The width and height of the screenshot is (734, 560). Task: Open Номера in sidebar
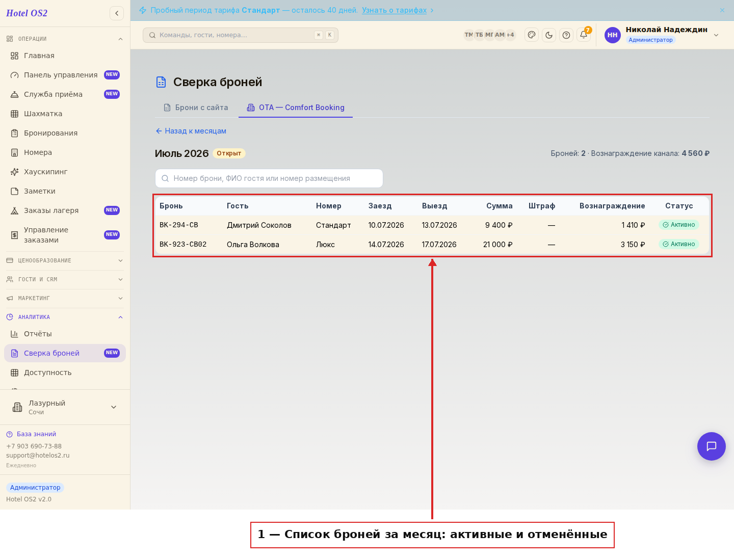tap(65, 152)
